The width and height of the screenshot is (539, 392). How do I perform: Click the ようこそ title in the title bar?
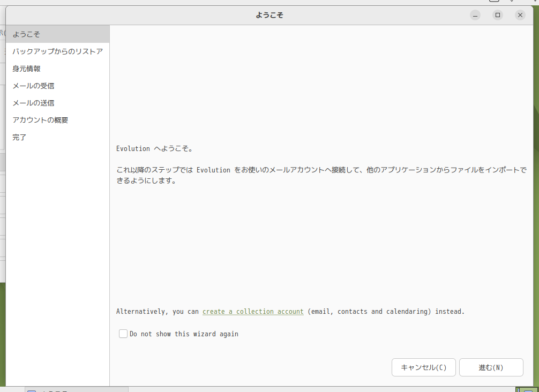269,15
